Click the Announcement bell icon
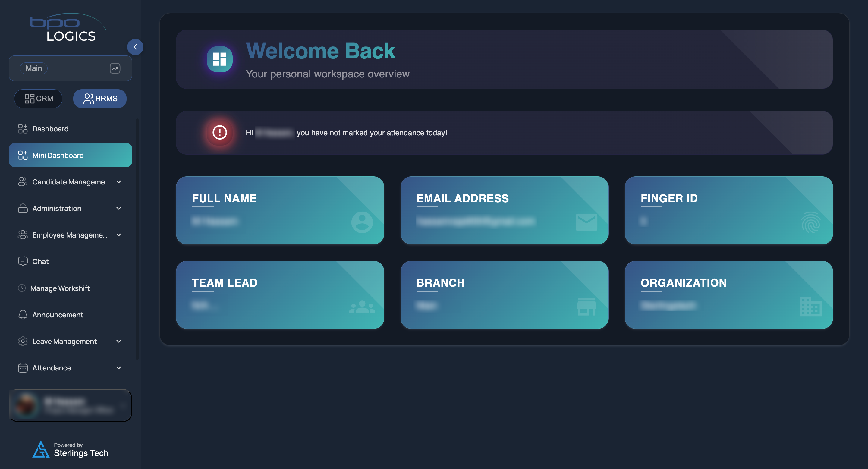The image size is (868, 469). coord(23,315)
